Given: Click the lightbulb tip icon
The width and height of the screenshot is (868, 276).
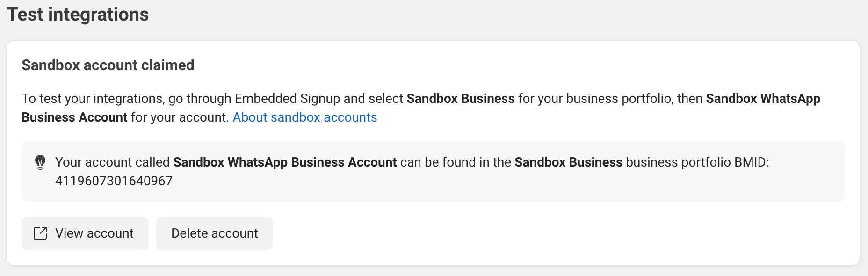Looking at the screenshot, I should point(40,162).
